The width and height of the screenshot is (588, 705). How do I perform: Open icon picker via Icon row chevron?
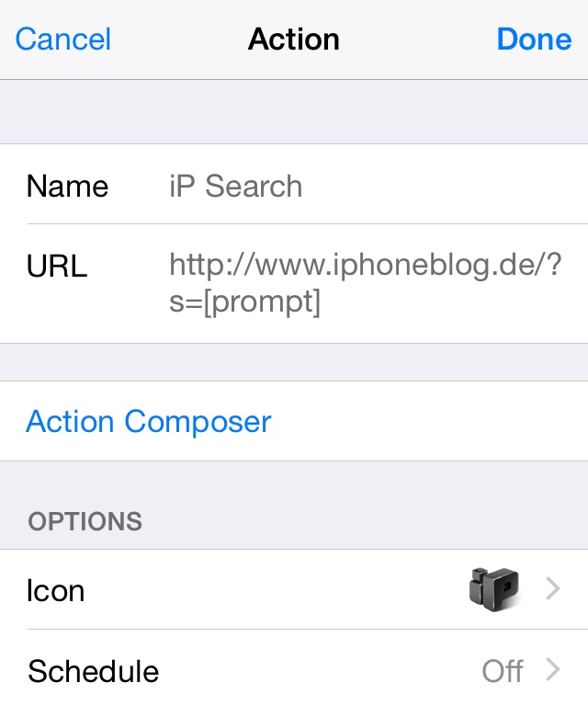(x=552, y=589)
